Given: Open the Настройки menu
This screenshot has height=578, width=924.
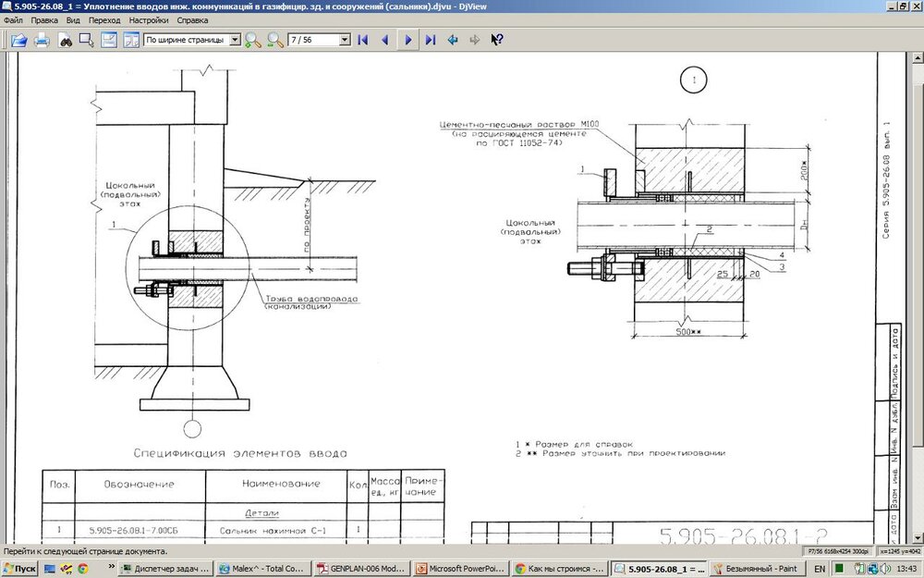Looking at the screenshot, I should click(x=149, y=19).
